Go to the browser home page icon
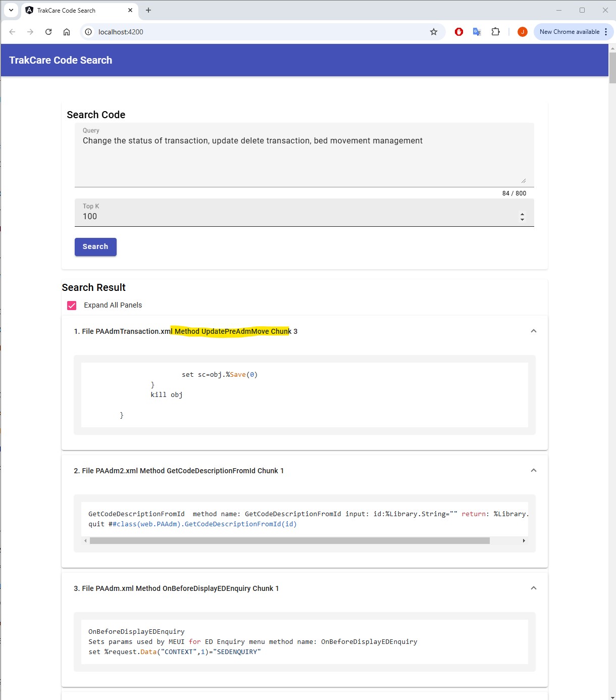The height and width of the screenshot is (700, 616). [67, 32]
